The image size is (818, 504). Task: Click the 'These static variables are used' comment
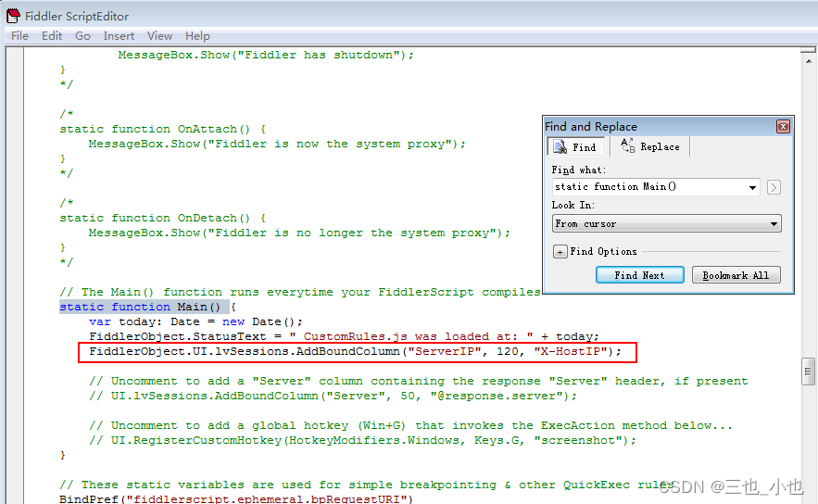(x=367, y=485)
